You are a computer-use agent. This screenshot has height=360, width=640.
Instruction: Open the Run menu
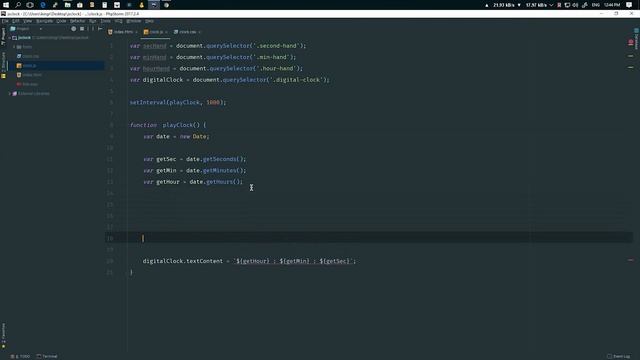[x=93, y=21]
